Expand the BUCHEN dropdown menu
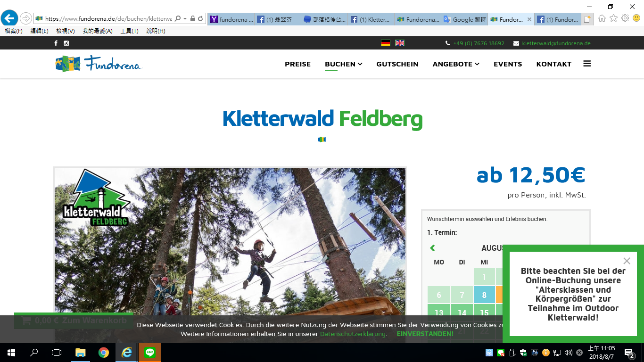Screen dimensions: 644x362 coord(344,64)
